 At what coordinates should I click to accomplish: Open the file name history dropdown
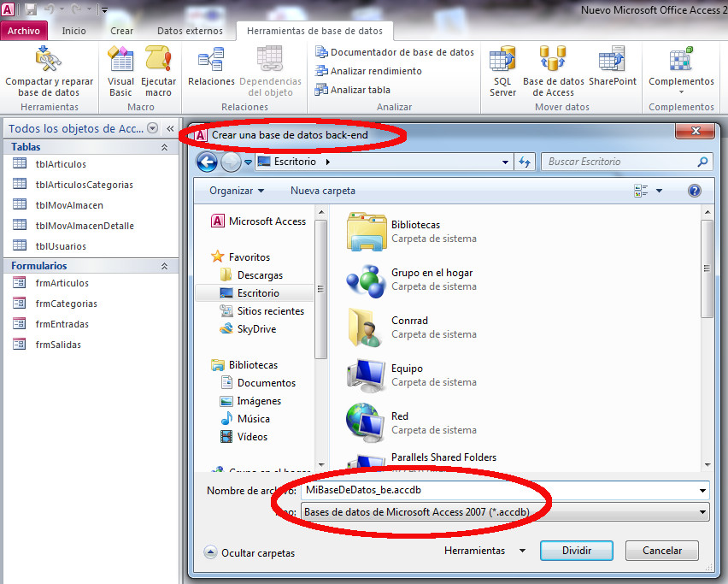[x=702, y=490]
